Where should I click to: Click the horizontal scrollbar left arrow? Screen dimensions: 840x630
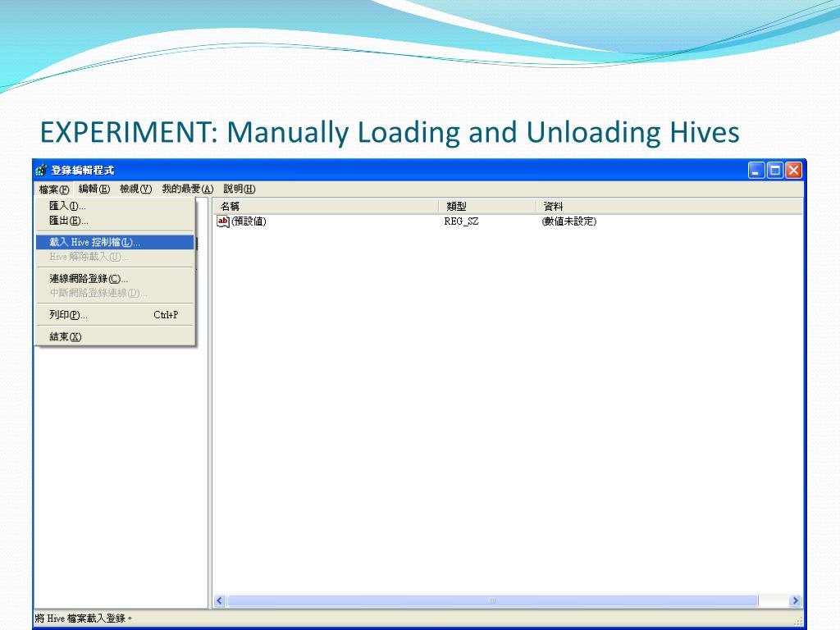(220, 601)
